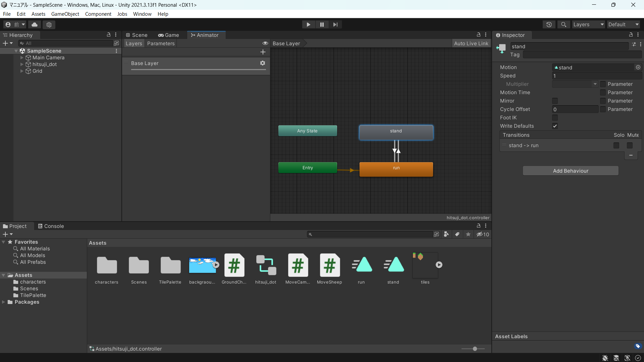The image size is (644, 362).
Task: Select the GroundCheck script asset
Action: [234, 265]
